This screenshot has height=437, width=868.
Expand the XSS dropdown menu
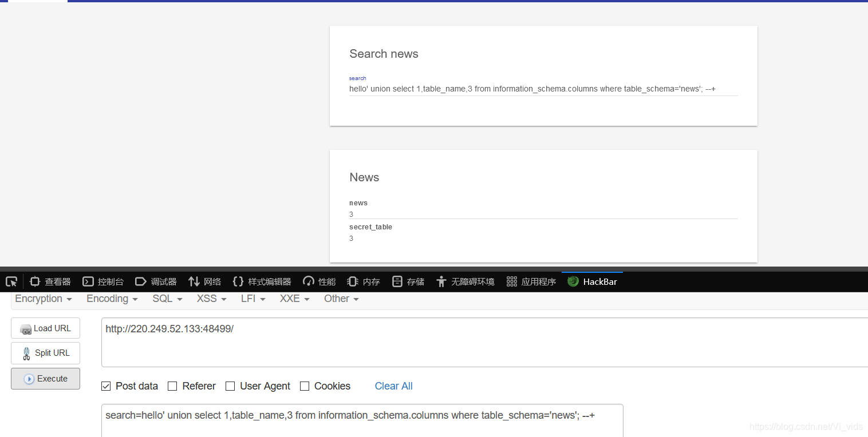click(x=212, y=299)
